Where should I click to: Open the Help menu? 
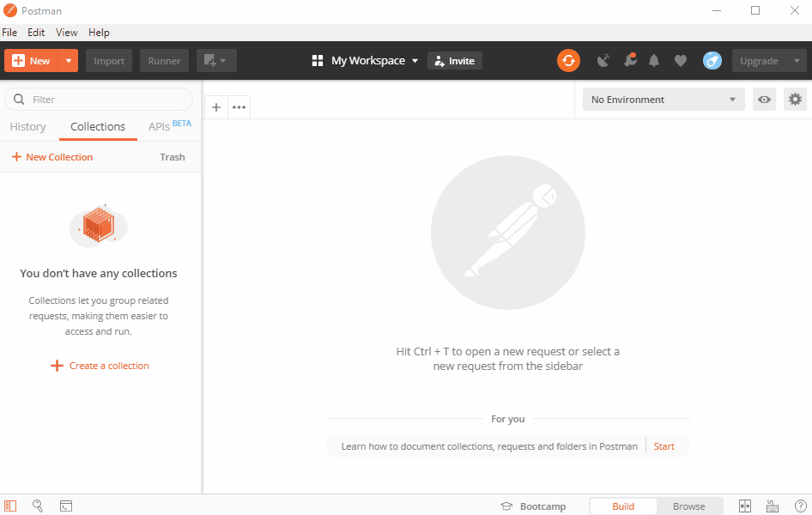coord(99,32)
